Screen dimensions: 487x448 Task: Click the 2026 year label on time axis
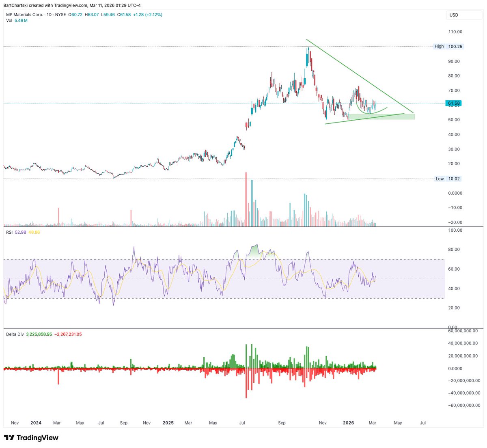tap(348, 422)
